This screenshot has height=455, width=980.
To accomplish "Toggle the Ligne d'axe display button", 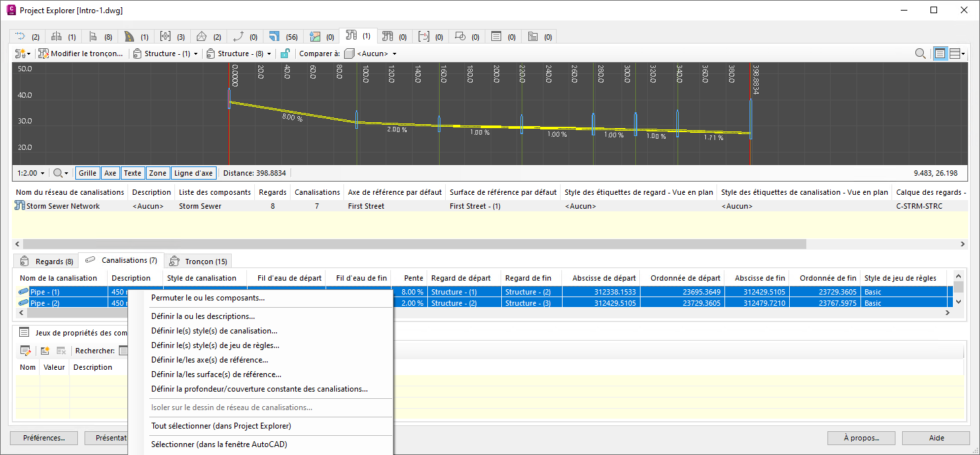I will [x=193, y=173].
